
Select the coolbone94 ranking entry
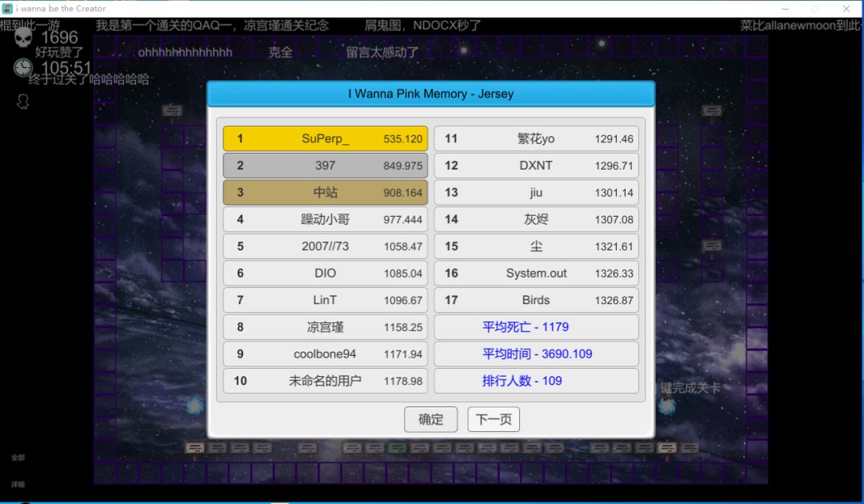point(325,354)
